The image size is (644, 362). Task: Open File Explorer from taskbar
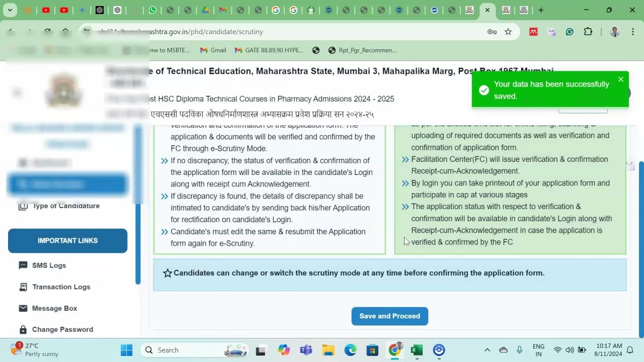[328, 350]
